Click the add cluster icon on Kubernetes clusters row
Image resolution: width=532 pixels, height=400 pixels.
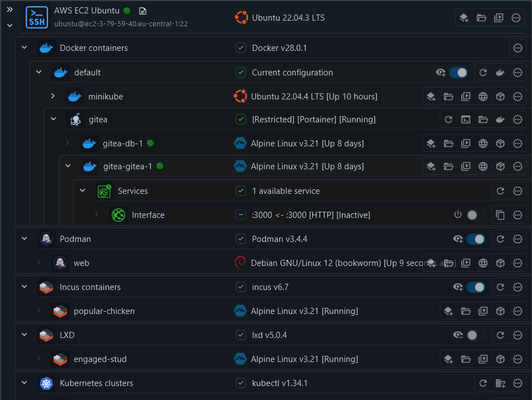500,383
